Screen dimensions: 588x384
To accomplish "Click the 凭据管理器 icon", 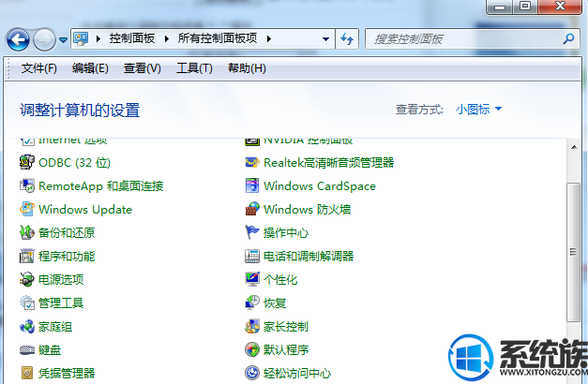I will pos(27,373).
